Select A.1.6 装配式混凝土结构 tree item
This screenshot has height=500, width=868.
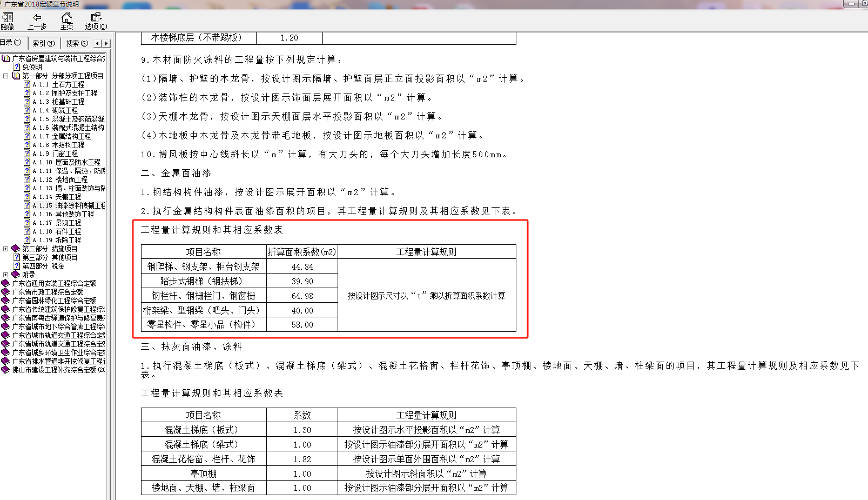tap(68, 128)
